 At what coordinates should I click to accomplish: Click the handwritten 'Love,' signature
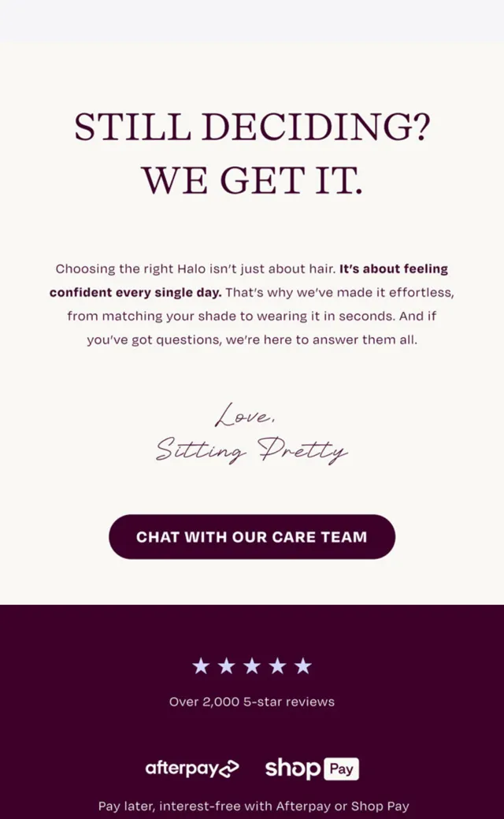point(245,415)
